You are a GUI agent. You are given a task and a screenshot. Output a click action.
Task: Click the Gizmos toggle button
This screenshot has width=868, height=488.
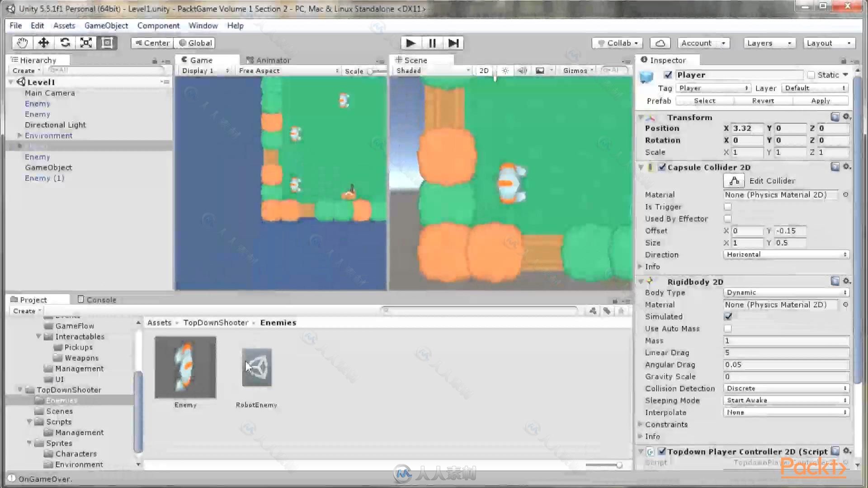coord(574,70)
